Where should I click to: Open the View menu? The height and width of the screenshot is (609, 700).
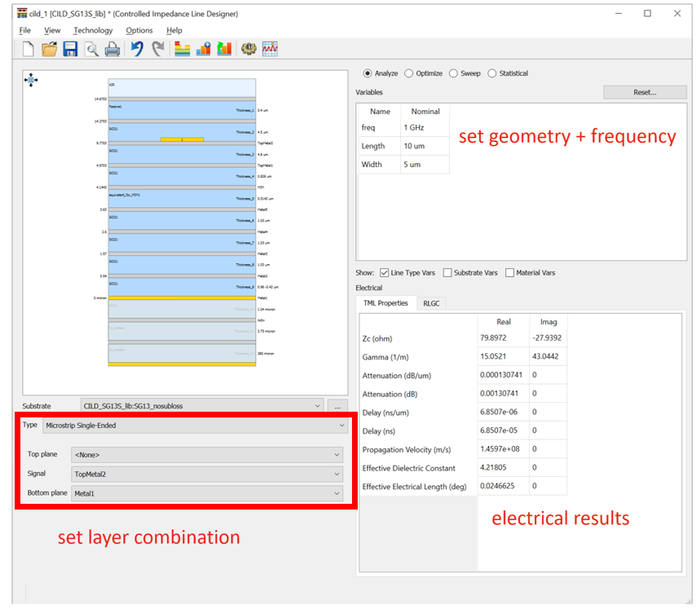52,30
